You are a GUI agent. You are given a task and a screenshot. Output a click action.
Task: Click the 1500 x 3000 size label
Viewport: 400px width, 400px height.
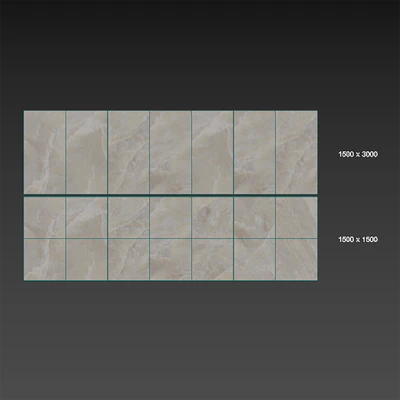click(x=358, y=154)
